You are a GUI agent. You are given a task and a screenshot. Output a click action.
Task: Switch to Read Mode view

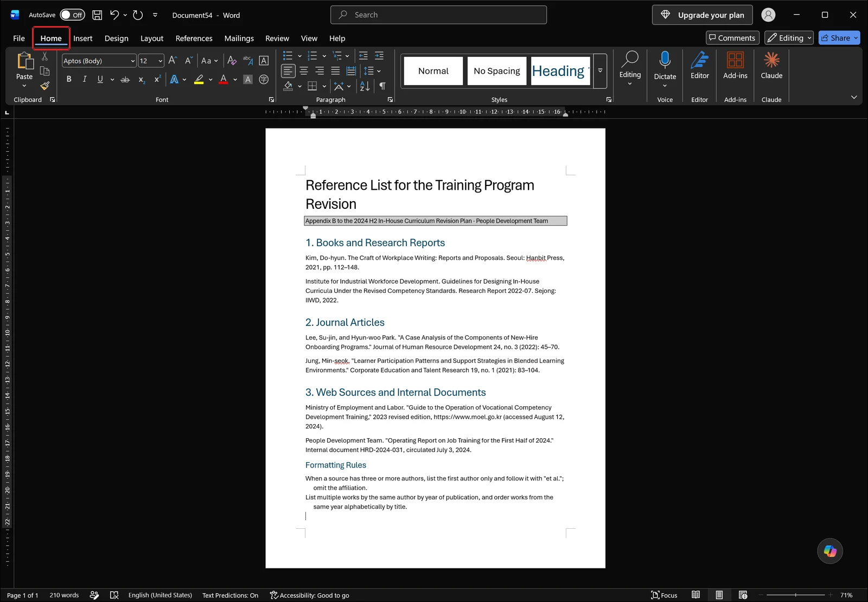point(695,595)
